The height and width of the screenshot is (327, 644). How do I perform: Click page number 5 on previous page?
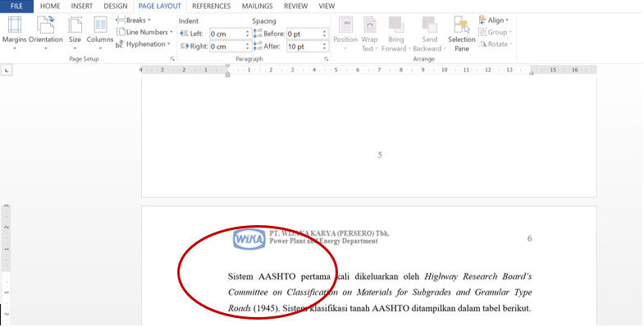point(380,155)
